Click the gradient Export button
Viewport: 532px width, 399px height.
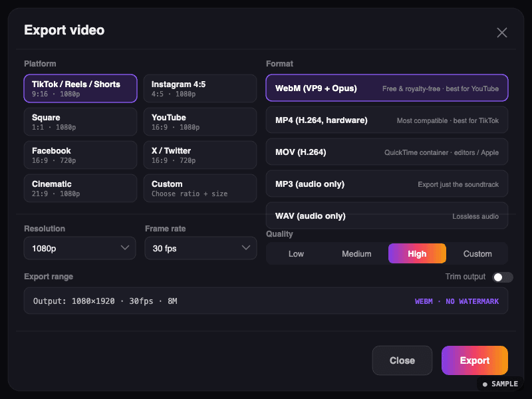coord(475,360)
